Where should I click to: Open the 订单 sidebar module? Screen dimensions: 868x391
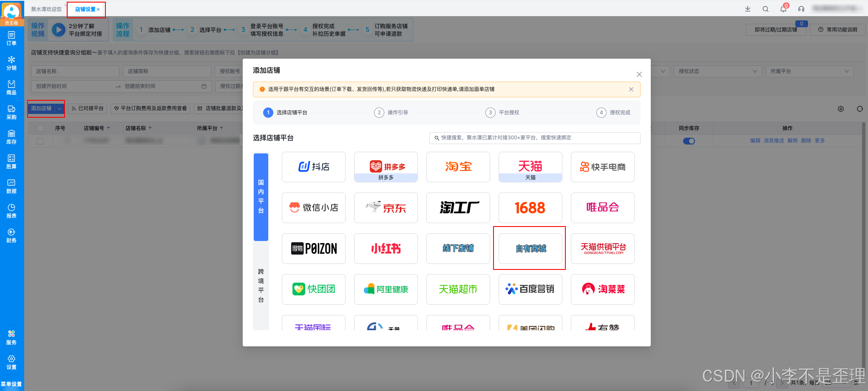[11, 38]
